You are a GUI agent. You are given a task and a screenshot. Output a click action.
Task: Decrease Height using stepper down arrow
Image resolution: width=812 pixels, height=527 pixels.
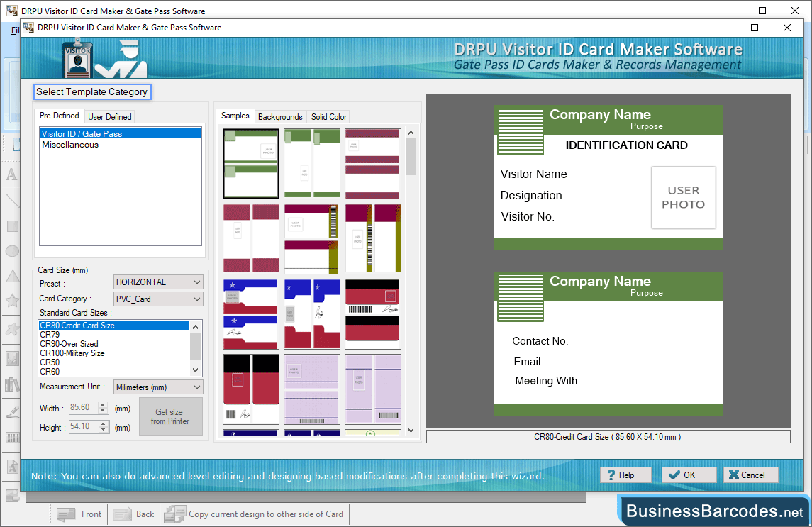[x=103, y=430]
